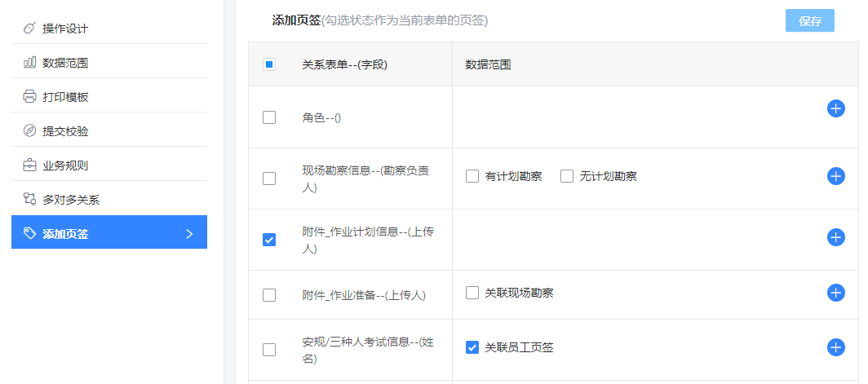Viewport: 868px width, 384px height.
Task: Click the plus icon in 附件_作业计划信息 row
Action: point(836,237)
